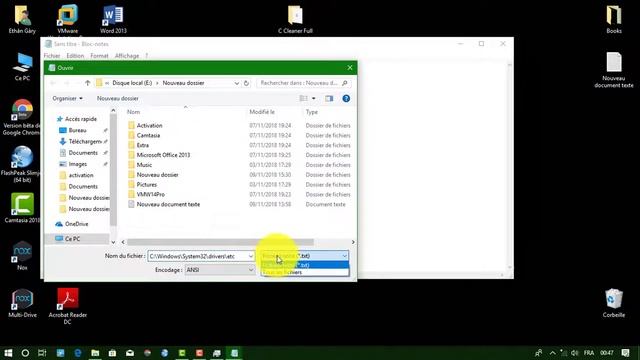Click the Windows Start button
This screenshot has height=360, width=640.
pyautogui.click(x=8, y=353)
